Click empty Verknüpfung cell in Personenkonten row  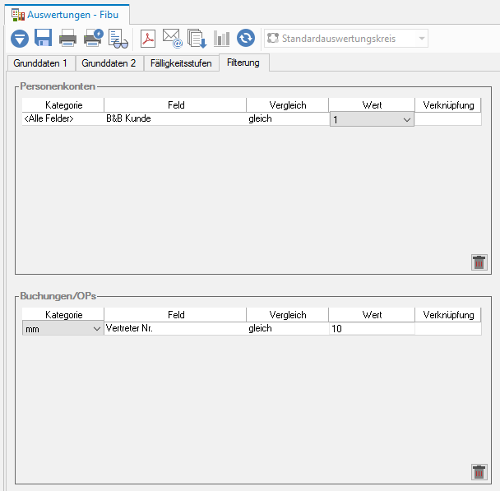coord(448,119)
